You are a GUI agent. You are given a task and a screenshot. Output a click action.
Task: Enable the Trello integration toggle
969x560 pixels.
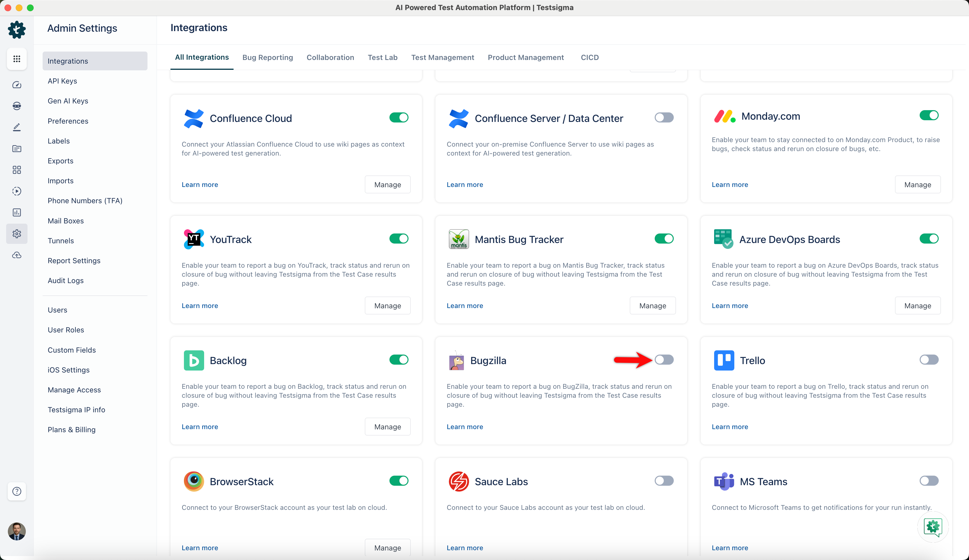pyautogui.click(x=929, y=360)
